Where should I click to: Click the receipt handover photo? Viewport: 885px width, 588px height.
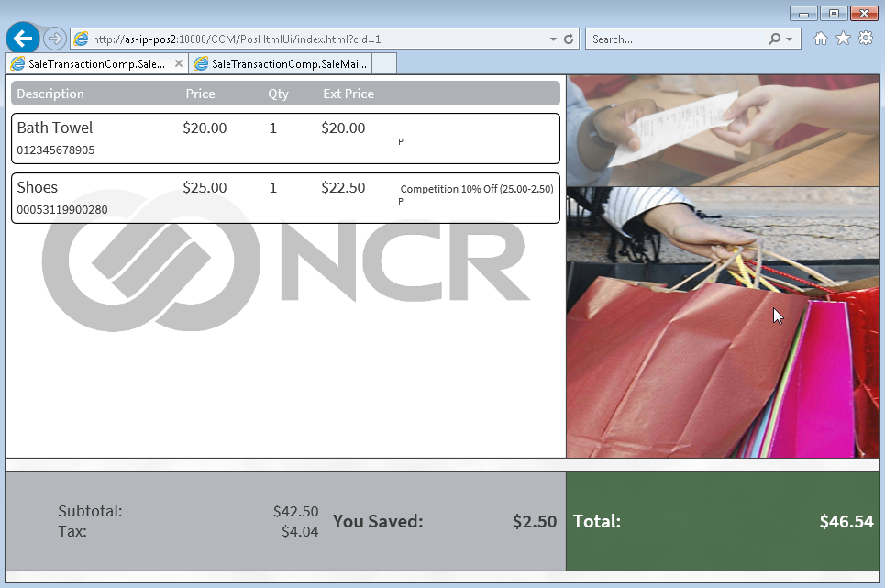tap(723, 130)
